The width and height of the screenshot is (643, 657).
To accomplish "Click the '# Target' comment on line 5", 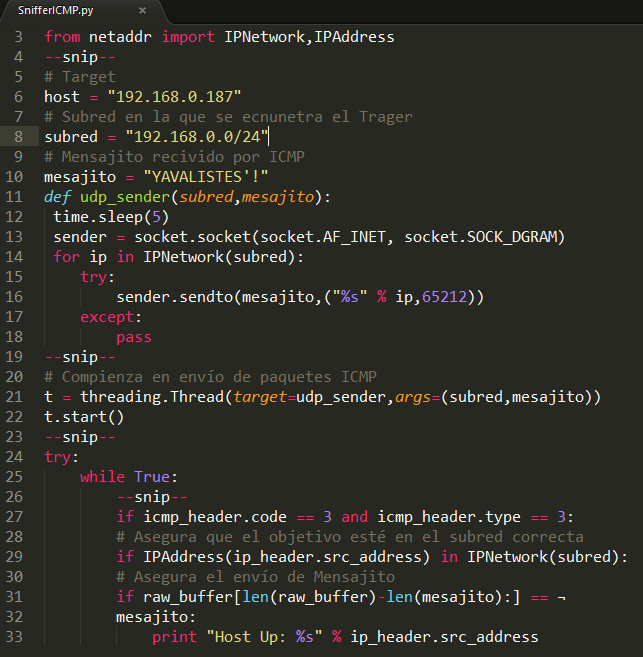I will coord(80,77).
